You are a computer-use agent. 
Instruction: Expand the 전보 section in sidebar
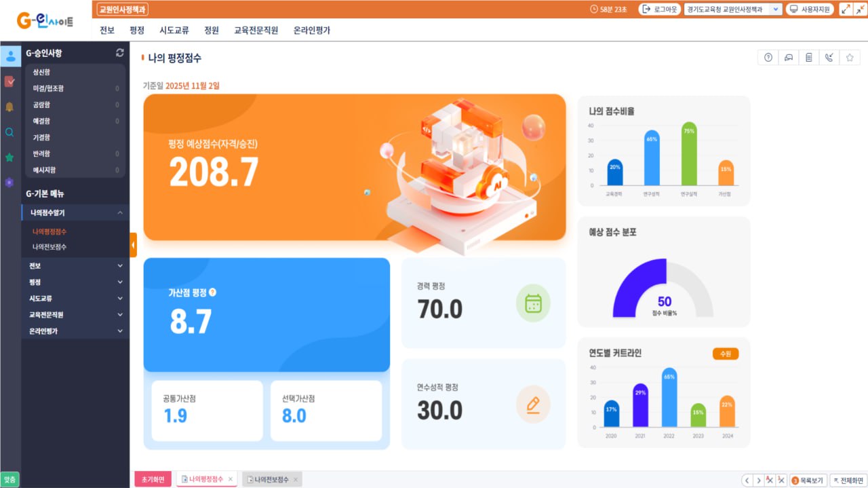(x=75, y=266)
